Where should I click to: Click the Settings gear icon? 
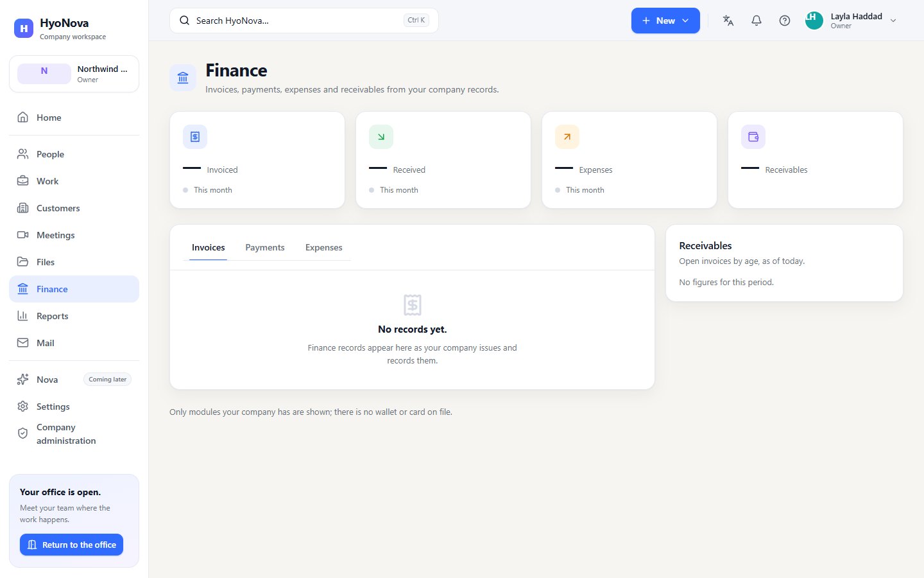click(x=23, y=407)
